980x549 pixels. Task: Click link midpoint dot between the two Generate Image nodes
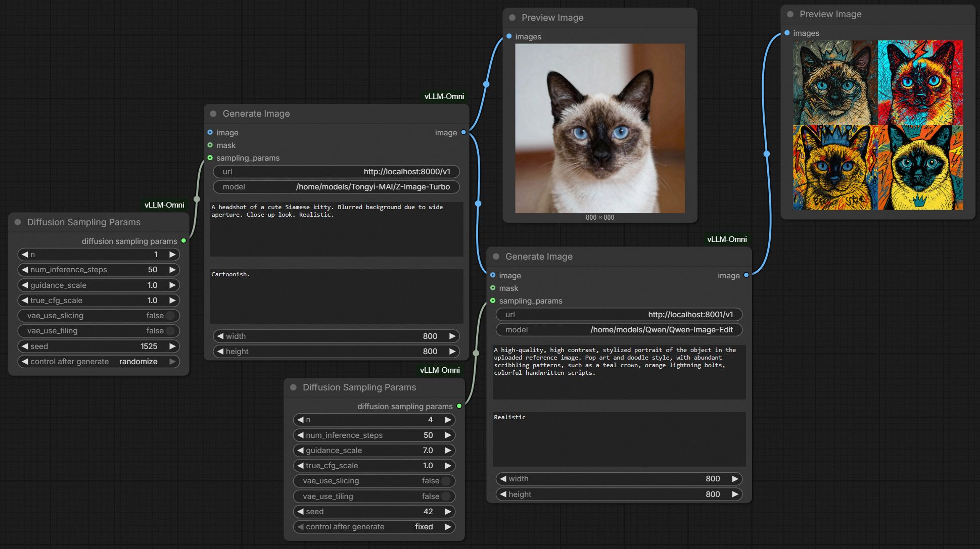point(478,204)
